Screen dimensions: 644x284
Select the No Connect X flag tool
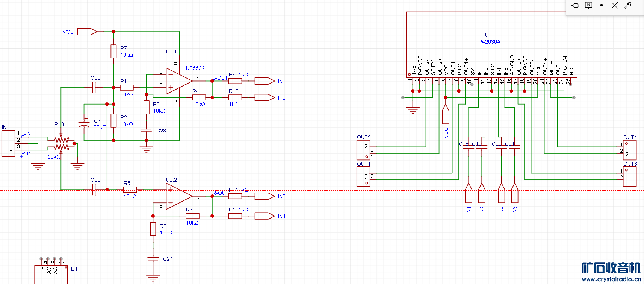click(615, 5)
